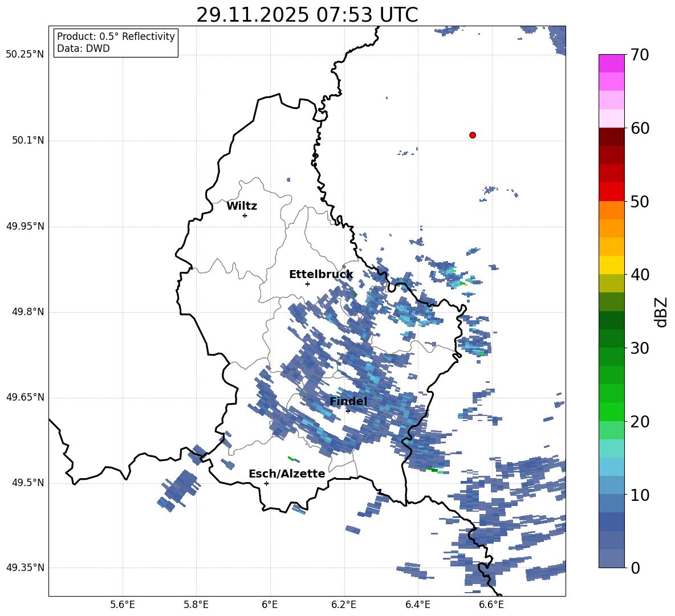Click the Ettelbruck city cross marker
675x616 pixels.
(x=307, y=284)
